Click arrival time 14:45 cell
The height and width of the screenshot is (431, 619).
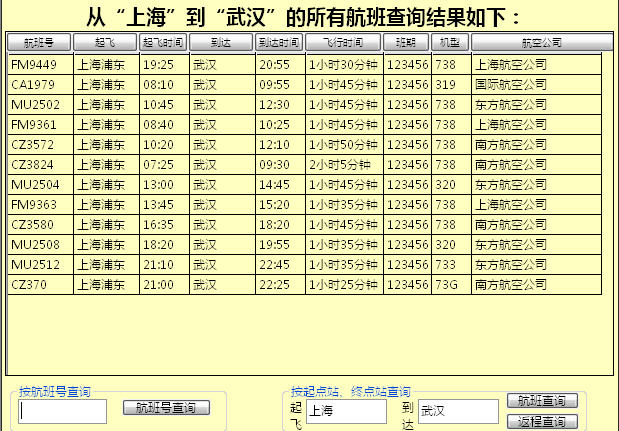pos(280,185)
